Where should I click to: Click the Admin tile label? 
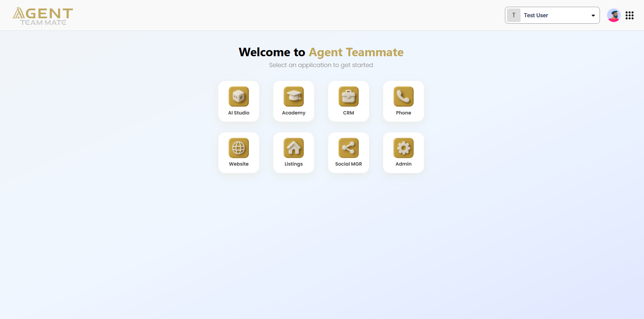(403, 164)
